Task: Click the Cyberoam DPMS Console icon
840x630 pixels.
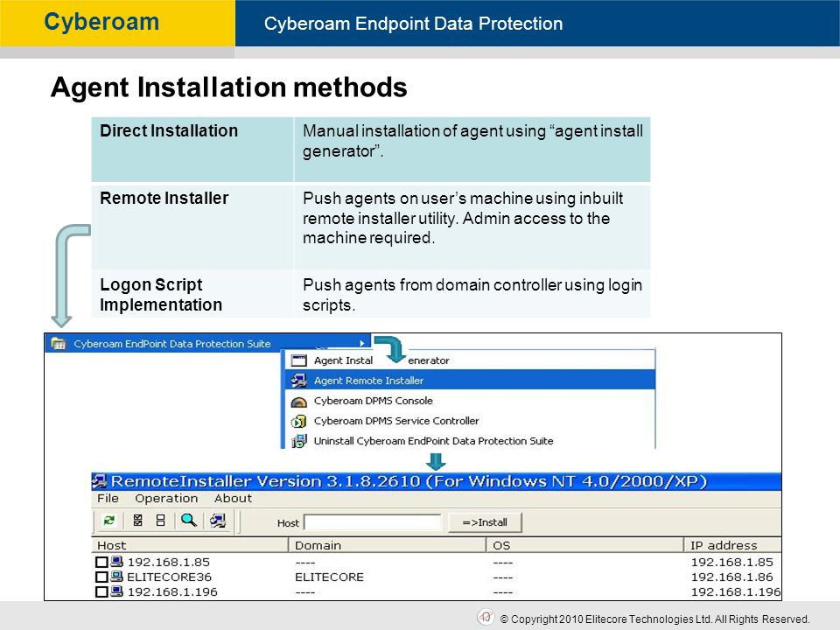Action: click(x=298, y=402)
